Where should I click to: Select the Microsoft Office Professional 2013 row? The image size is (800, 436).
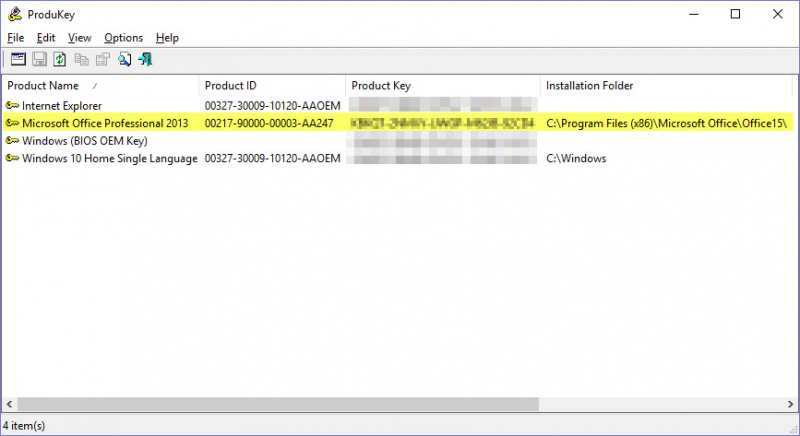coord(398,123)
